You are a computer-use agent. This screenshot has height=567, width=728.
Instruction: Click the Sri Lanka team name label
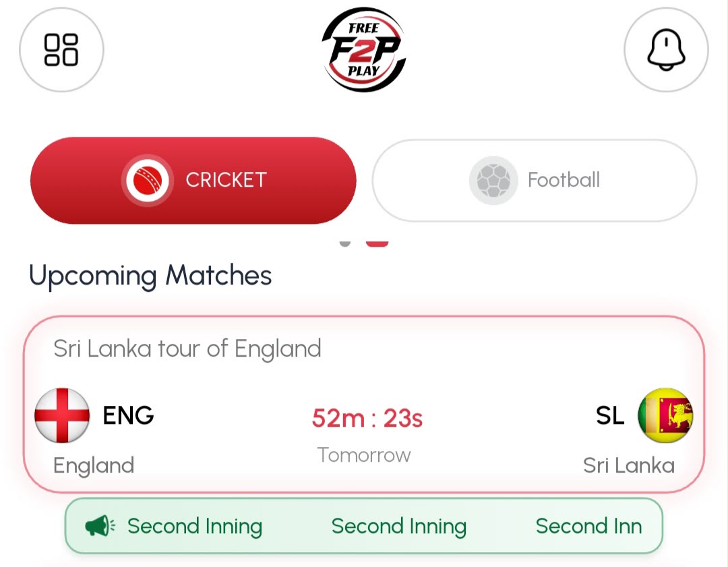pyautogui.click(x=629, y=465)
